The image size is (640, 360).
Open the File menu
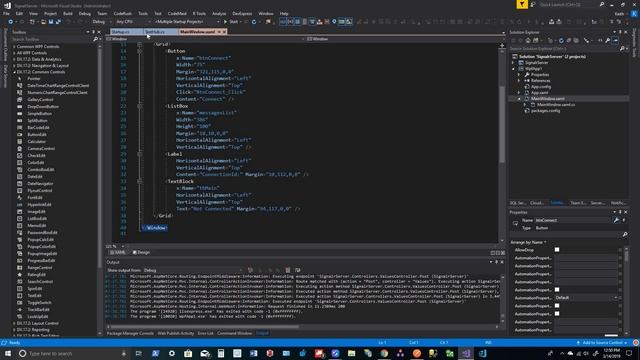[7, 13]
